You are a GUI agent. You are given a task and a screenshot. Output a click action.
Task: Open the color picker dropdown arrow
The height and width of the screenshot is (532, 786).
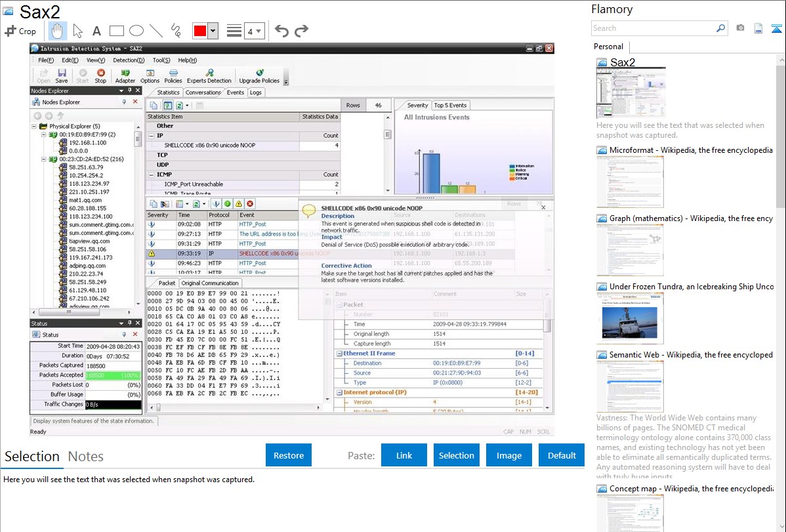point(213,31)
